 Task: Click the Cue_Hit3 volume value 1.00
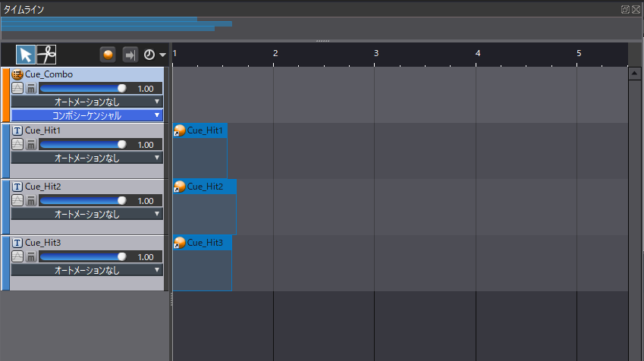pyautogui.click(x=146, y=258)
